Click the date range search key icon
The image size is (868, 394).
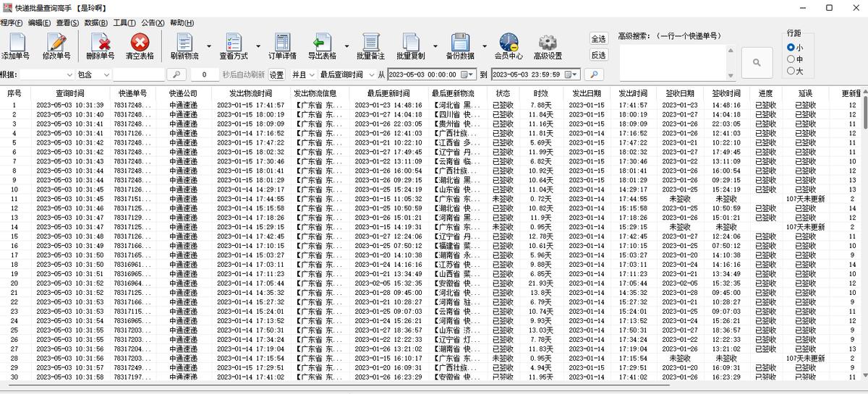click(x=593, y=74)
